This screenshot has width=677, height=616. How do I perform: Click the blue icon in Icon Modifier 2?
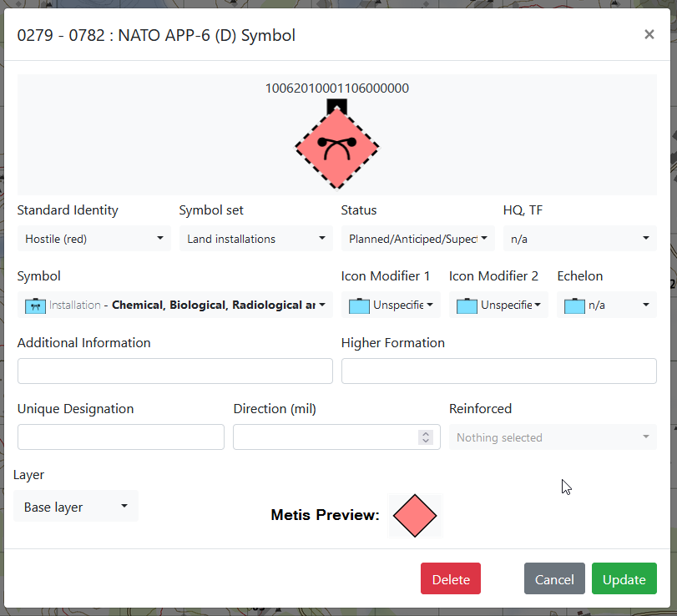coord(468,305)
